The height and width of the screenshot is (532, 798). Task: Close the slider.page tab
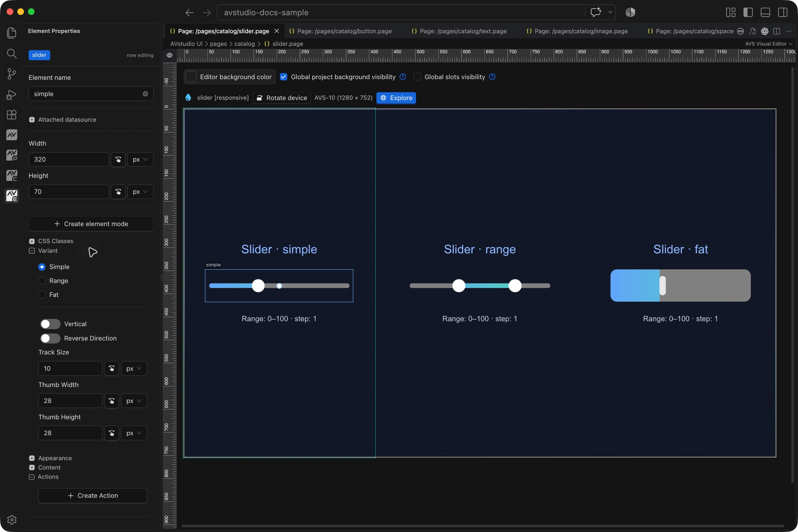(x=277, y=31)
